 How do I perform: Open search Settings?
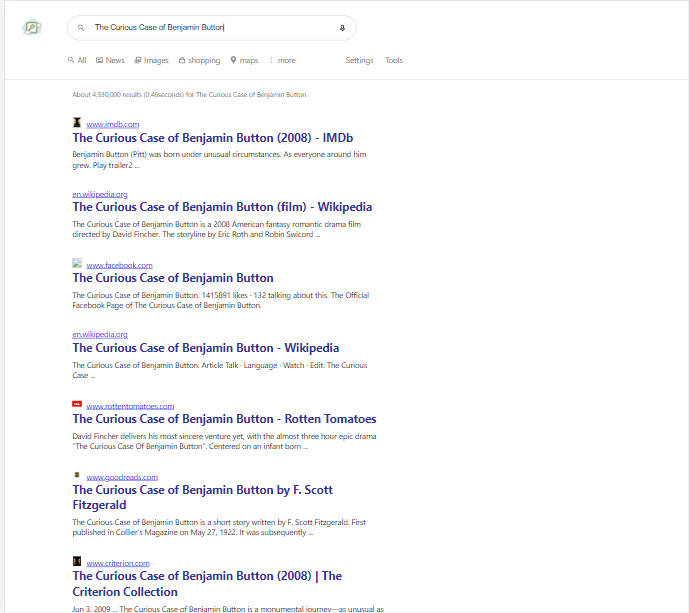click(x=359, y=60)
